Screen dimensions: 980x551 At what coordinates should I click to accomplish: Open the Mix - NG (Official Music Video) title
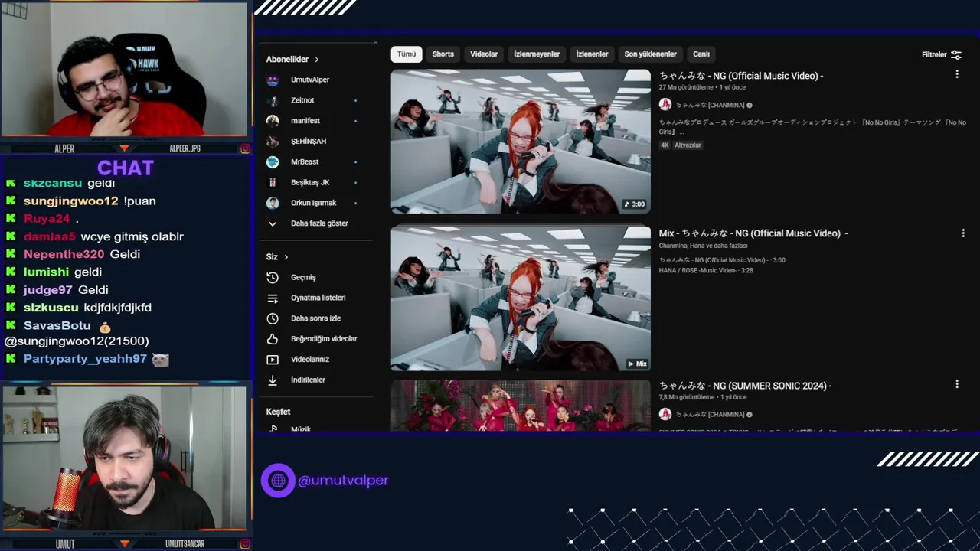coord(753,233)
